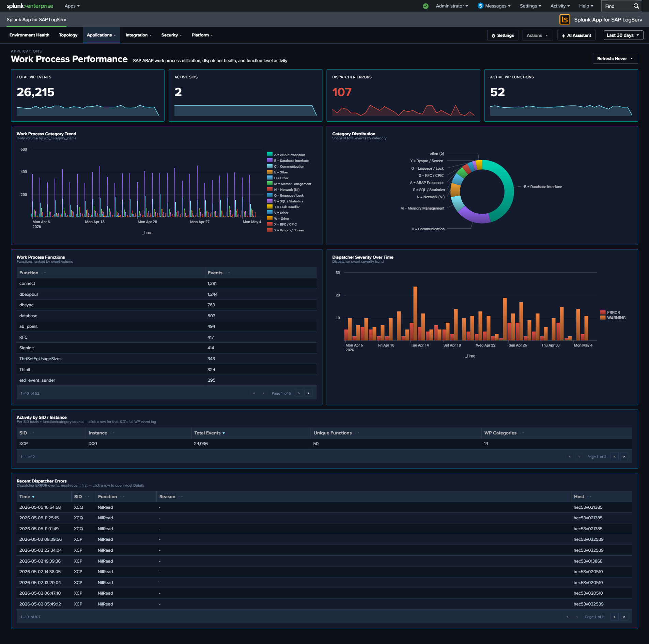
Task: Open error row 2026-05-03 08:39:56
Action: [324, 539]
